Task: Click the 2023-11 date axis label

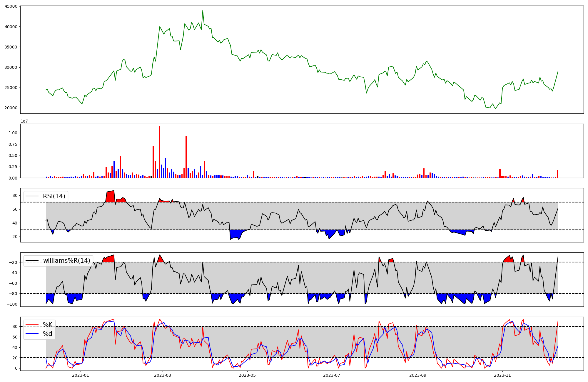Action: pyautogui.click(x=502, y=375)
